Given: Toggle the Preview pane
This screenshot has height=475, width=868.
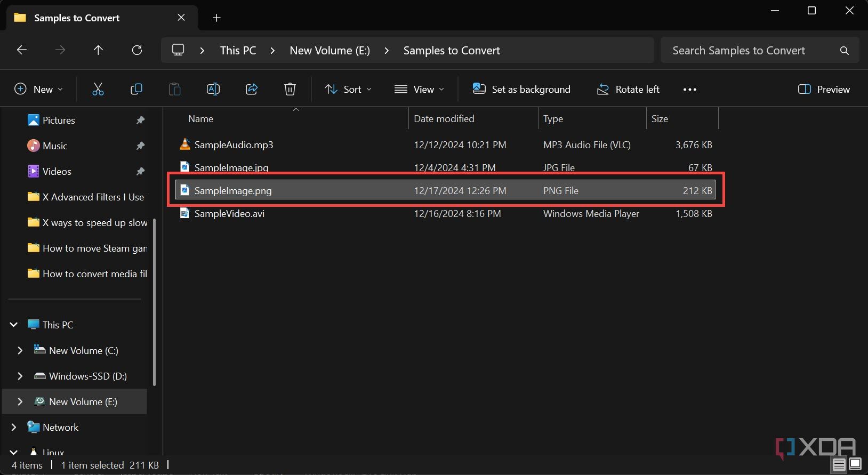Looking at the screenshot, I should coord(824,89).
